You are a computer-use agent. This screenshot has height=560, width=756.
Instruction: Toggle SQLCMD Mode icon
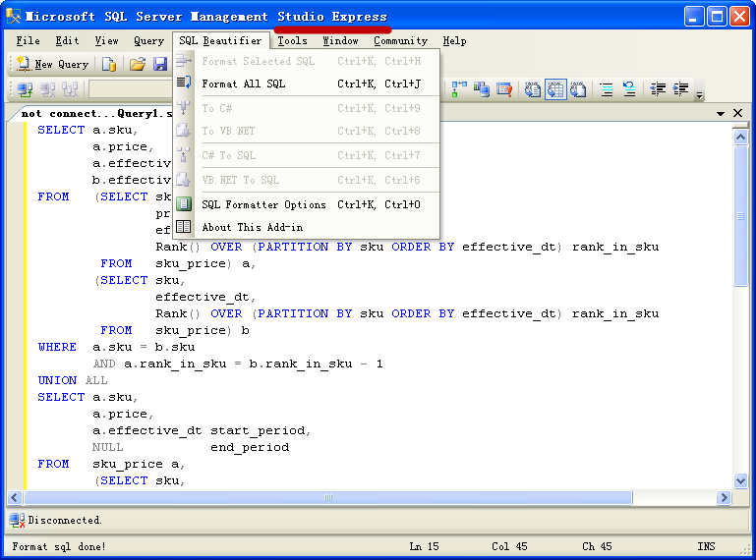[504, 89]
